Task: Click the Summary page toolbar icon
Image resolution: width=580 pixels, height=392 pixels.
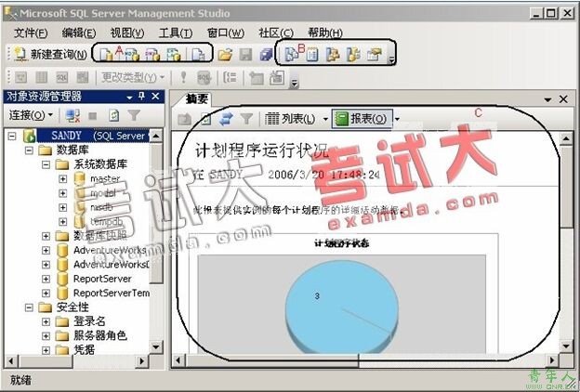Action: click(312, 55)
